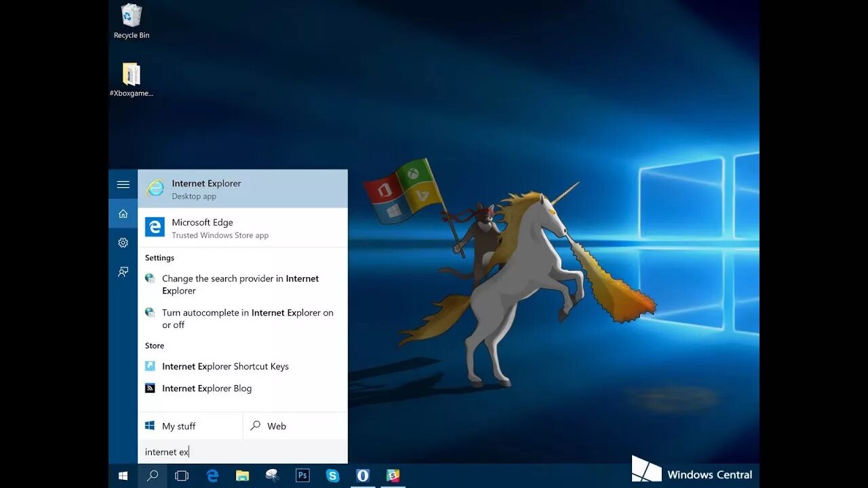The image size is (868, 488).
Task: Open Internet Explorer Blog store result
Action: coord(243,388)
